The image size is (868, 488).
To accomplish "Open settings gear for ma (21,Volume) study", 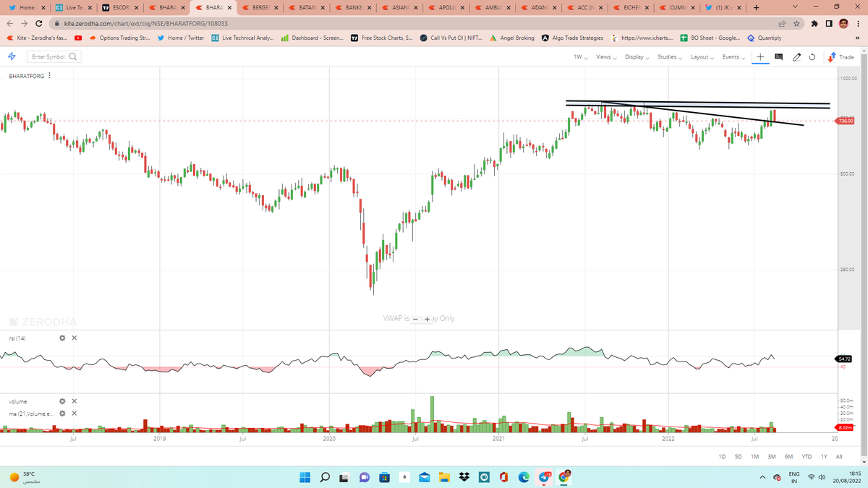I will (62, 414).
